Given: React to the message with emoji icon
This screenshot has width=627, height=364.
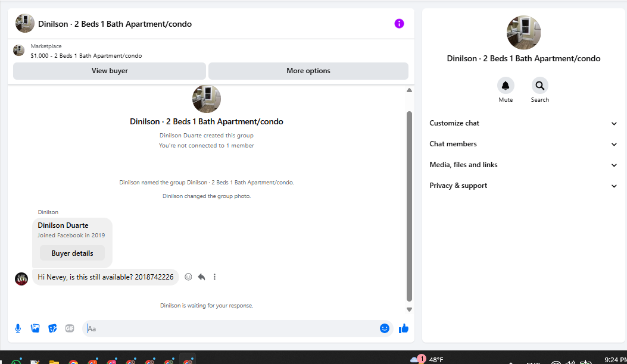Looking at the screenshot, I should tap(188, 277).
